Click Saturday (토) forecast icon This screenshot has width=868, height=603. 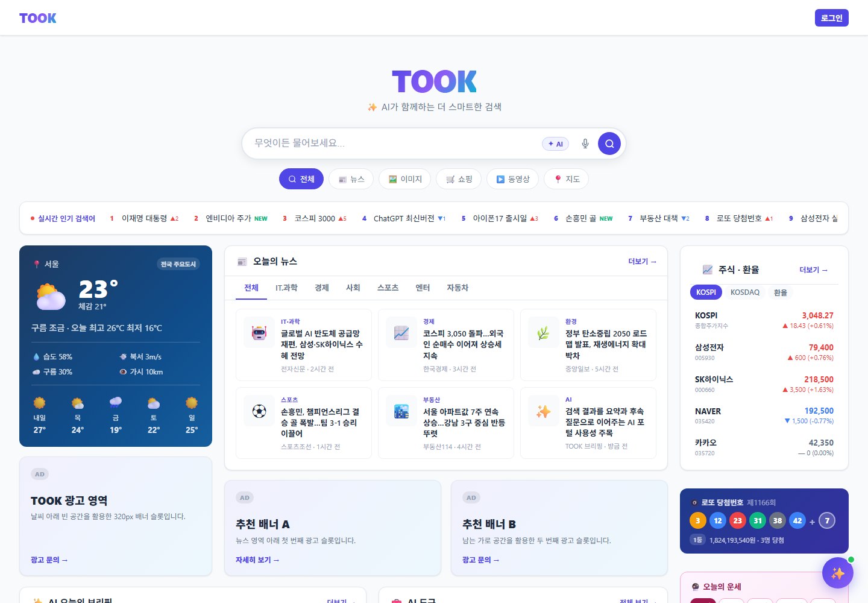[x=154, y=403]
